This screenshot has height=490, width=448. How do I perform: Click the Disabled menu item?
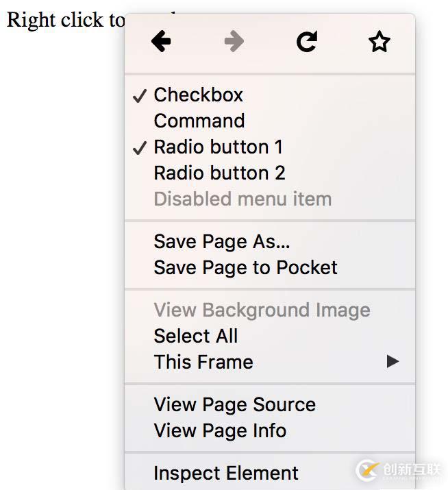242,199
